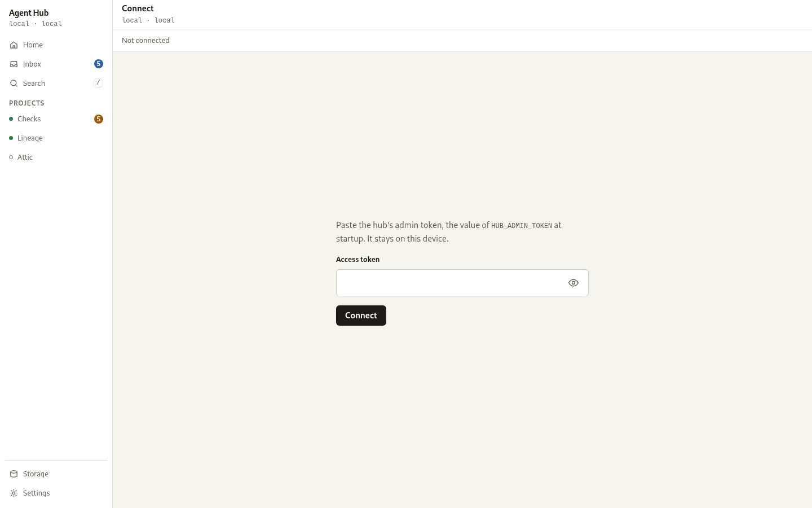
Task: Click the Home house icon
Action: pos(14,45)
